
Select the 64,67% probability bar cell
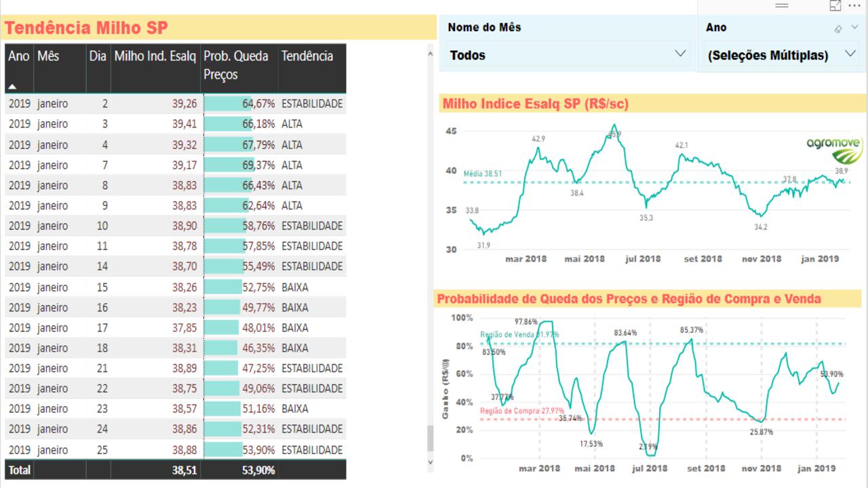[x=239, y=104]
